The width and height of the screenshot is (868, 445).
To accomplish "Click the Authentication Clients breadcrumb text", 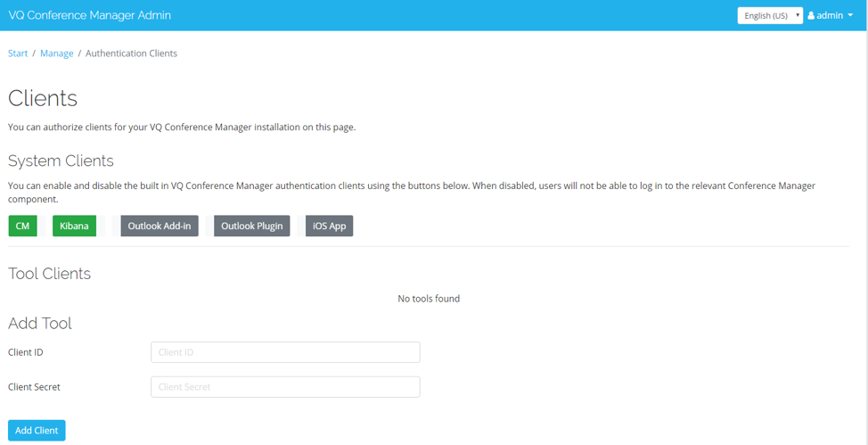I will pyautogui.click(x=131, y=54).
